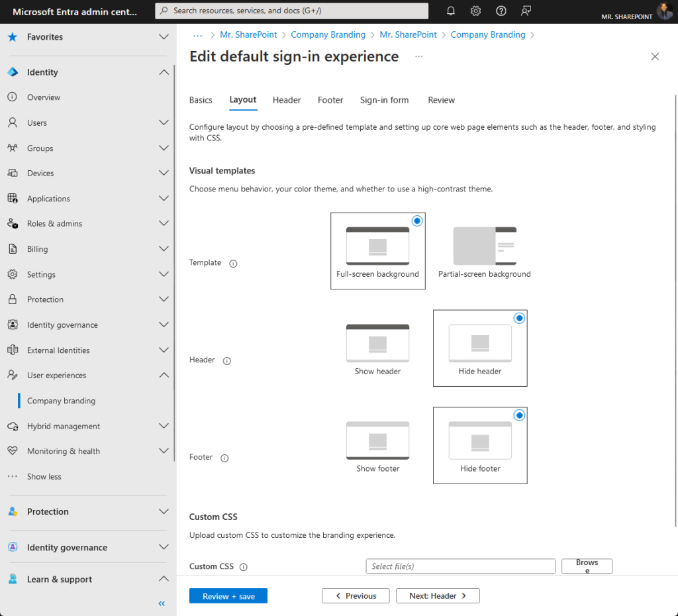Click Browse to upload custom CSS
The width and height of the screenshot is (678, 616).
coord(587,566)
